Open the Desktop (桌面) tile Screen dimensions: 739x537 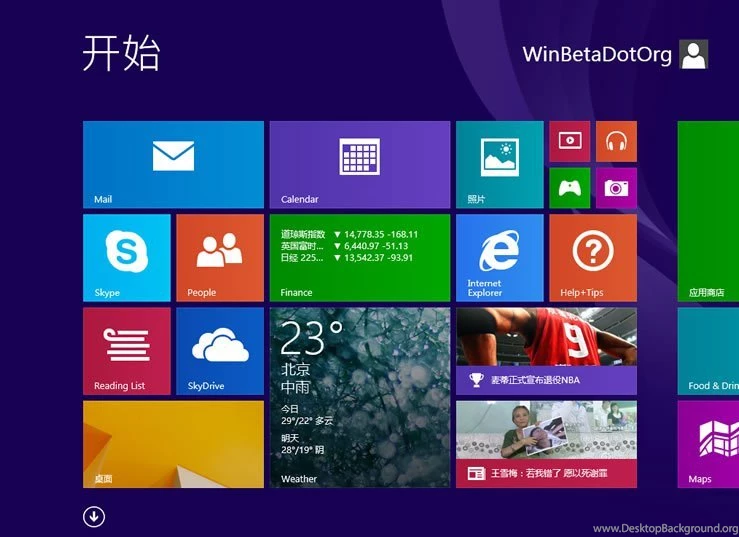173,444
